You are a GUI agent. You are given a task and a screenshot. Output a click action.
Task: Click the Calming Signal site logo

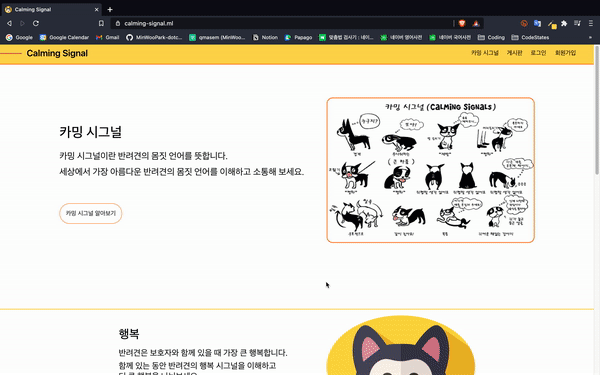pos(57,53)
